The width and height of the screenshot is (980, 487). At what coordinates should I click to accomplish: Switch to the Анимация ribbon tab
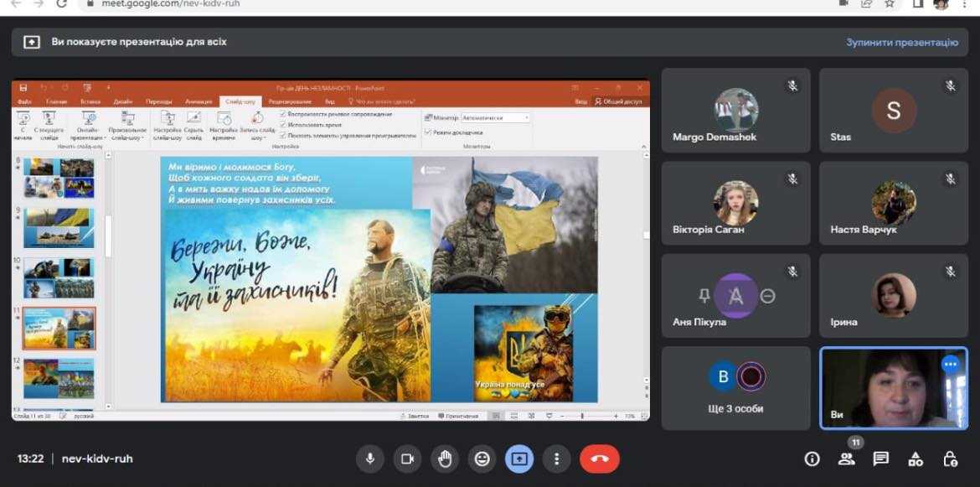[x=199, y=101]
